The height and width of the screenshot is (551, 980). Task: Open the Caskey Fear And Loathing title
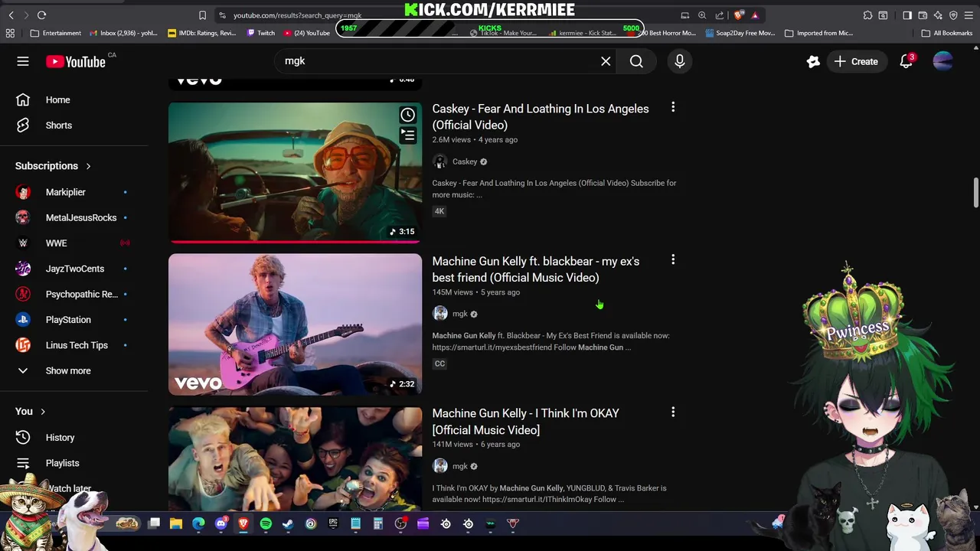540,117
